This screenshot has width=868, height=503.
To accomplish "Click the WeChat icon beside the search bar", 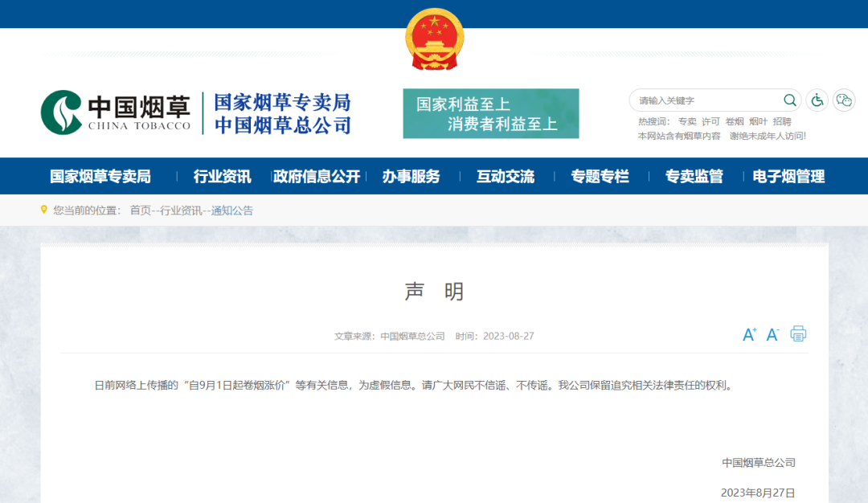I will click(842, 100).
